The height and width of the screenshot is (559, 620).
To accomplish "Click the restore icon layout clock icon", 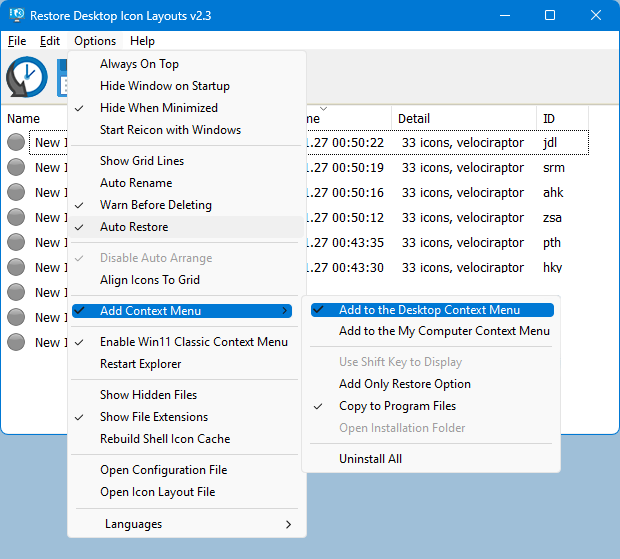I will pyautogui.click(x=26, y=77).
